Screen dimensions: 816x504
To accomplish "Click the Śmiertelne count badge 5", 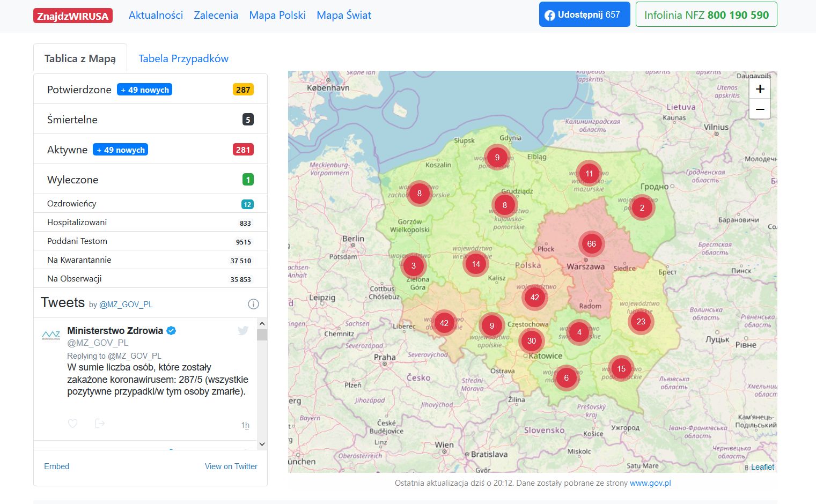I will click(247, 120).
